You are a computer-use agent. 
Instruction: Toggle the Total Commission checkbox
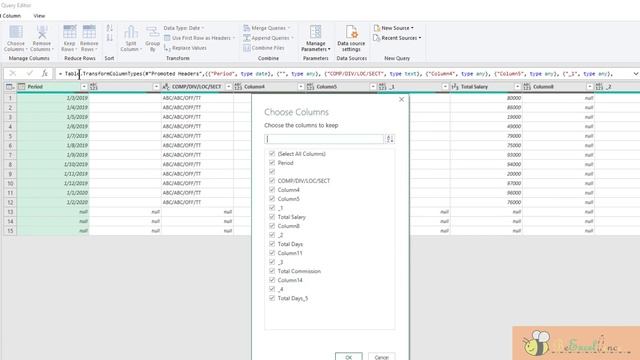click(272, 271)
